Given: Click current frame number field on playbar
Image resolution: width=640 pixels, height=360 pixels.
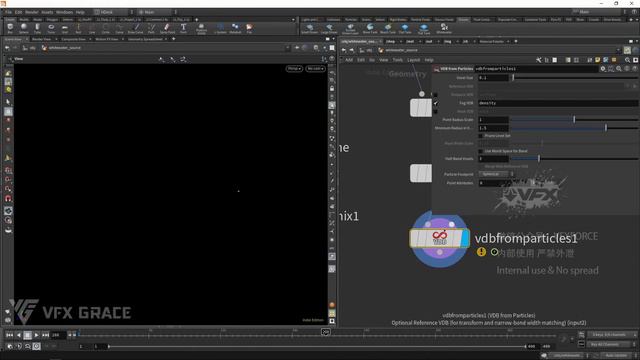Looking at the screenshot, I should tap(58, 335).
